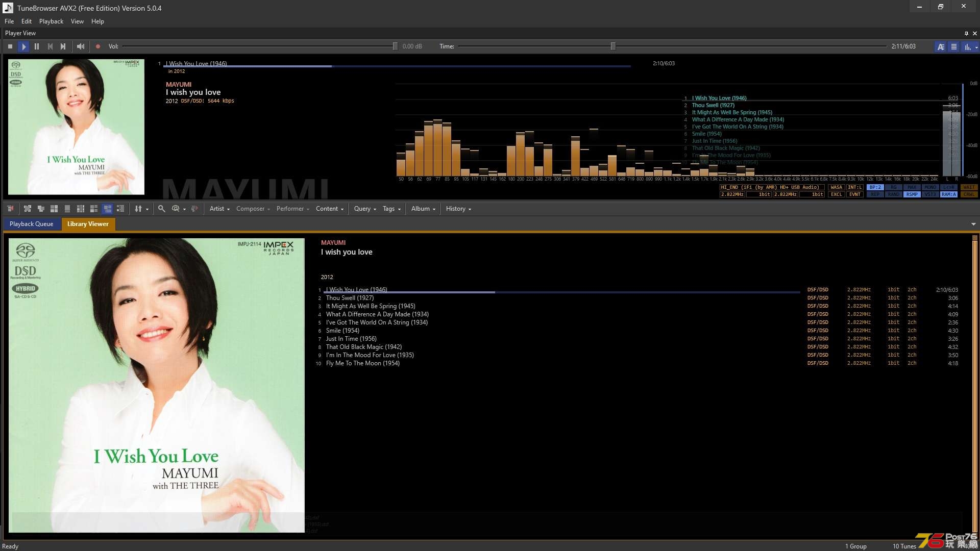The height and width of the screenshot is (551, 980).
Task: Click the EVNT event mode button
Action: (x=854, y=194)
